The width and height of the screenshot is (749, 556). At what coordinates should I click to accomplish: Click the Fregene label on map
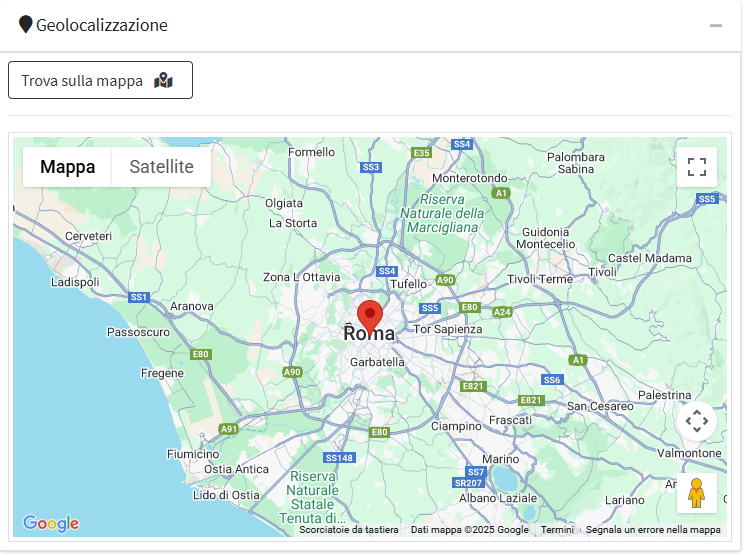[x=162, y=373]
